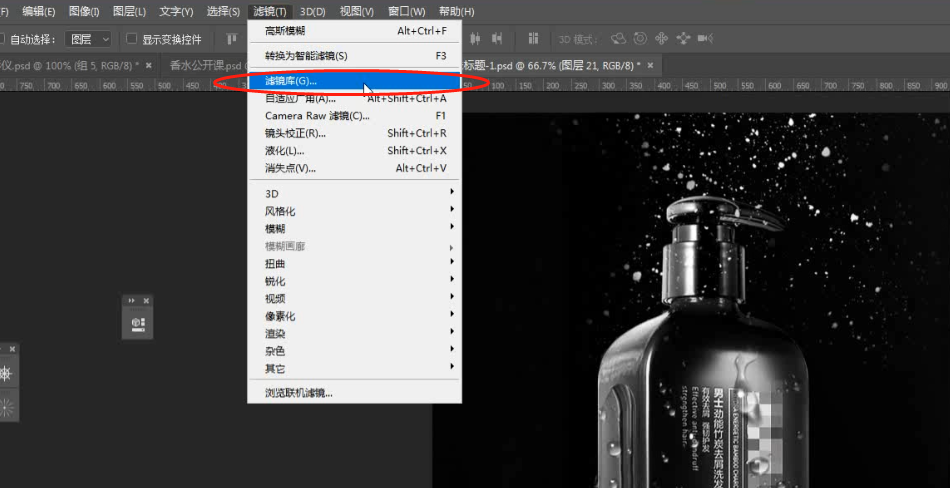The height and width of the screenshot is (488, 950).
Task: Expand the 像素化 submenu
Action: (354, 316)
